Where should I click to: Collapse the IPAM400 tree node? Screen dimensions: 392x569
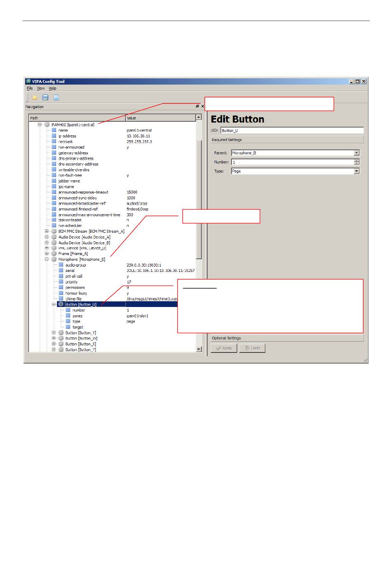(40, 125)
